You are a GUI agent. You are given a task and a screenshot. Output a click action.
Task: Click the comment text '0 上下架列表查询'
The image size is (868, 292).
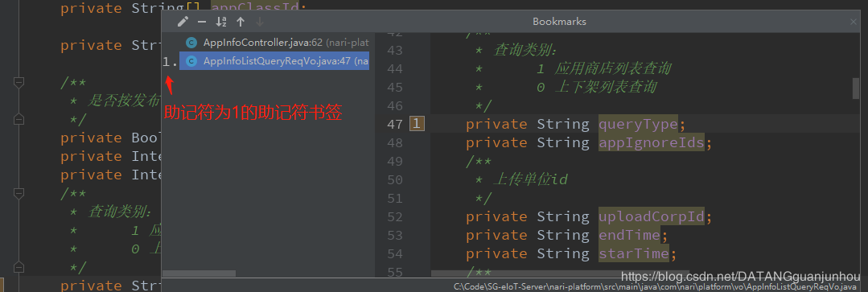coord(596,87)
